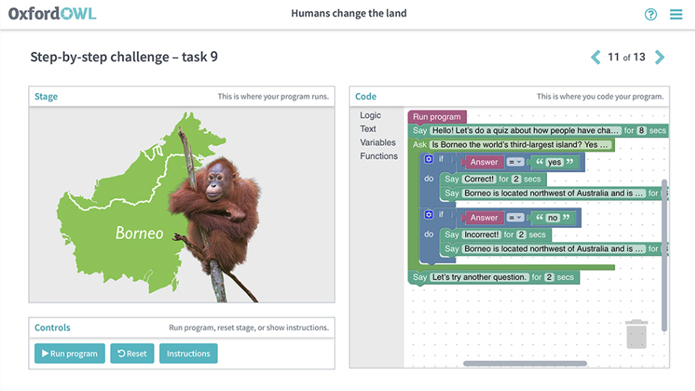The height and width of the screenshot is (391, 695).
Task: Click the vertical scrollbar in code area
Action: (x=664, y=255)
